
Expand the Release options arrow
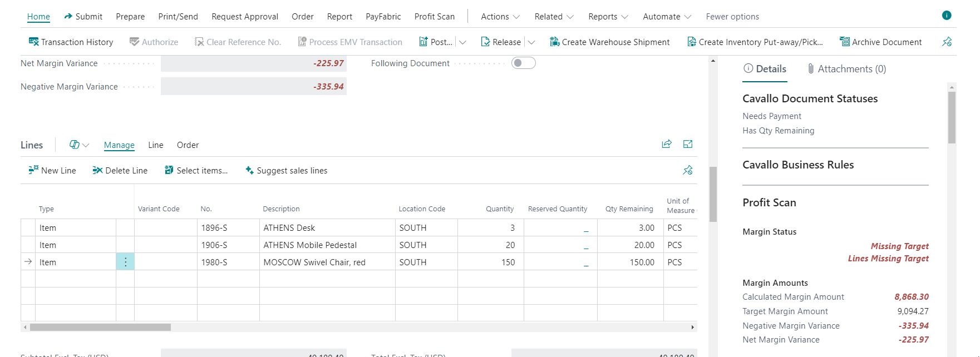pos(531,42)
